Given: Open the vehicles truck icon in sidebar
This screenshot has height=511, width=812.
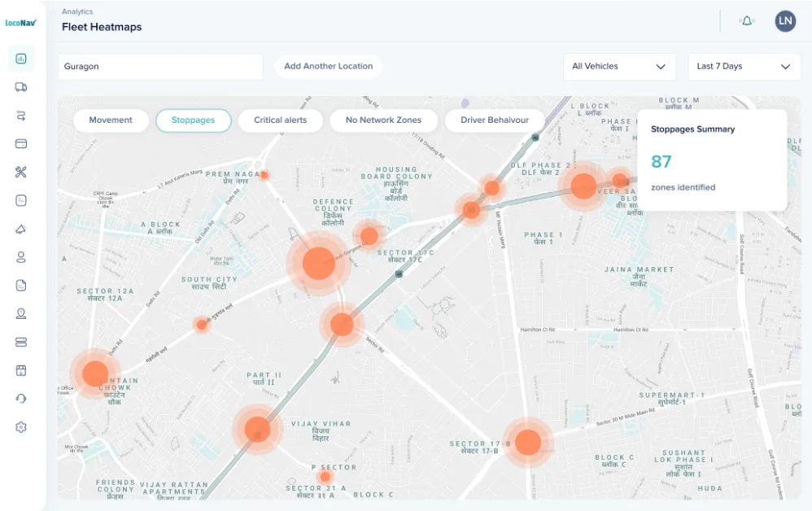Looking at the screenshot, I should coord(21,87).
